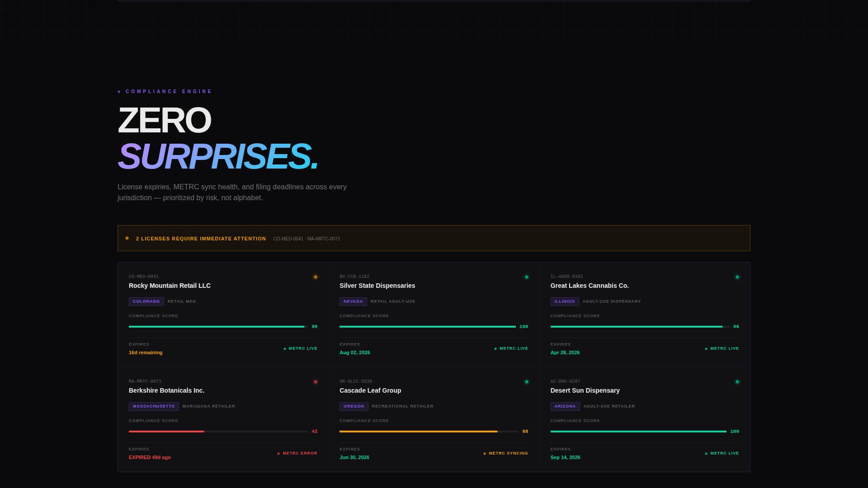
Task: Select the MASSACHUSETTS jurisdiction label
Action: 154,406
